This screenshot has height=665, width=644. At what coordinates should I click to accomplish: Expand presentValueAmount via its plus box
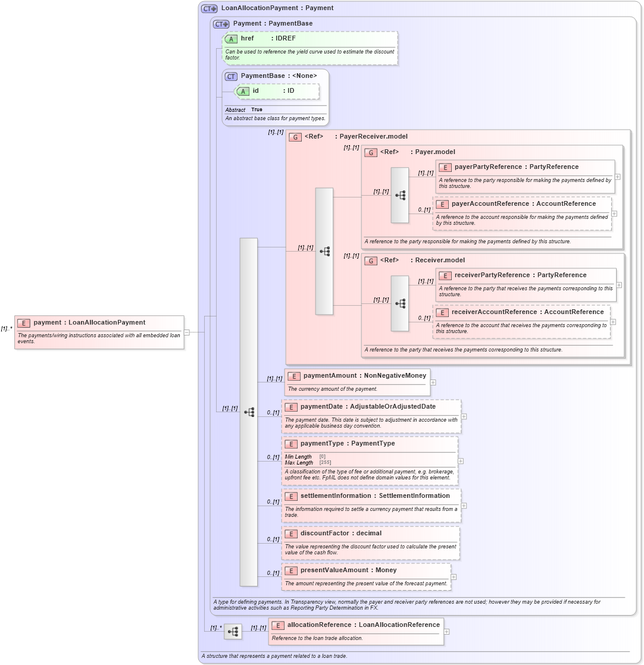(x=454, y=576)
